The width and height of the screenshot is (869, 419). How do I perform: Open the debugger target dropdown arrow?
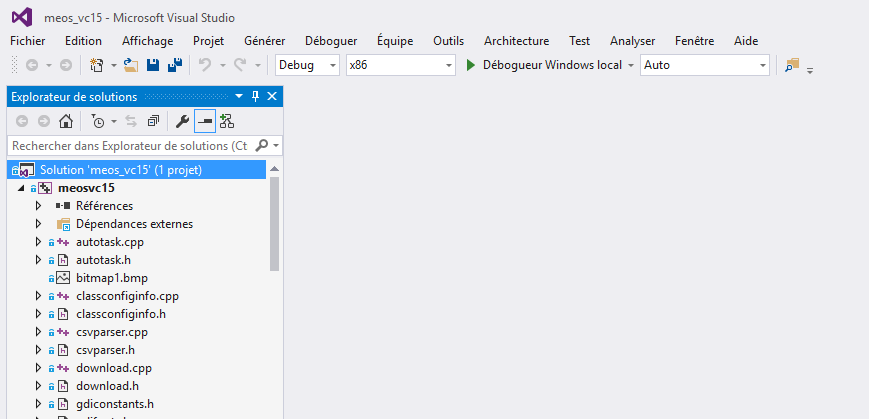pyautogui.click(x=631, y=65)
